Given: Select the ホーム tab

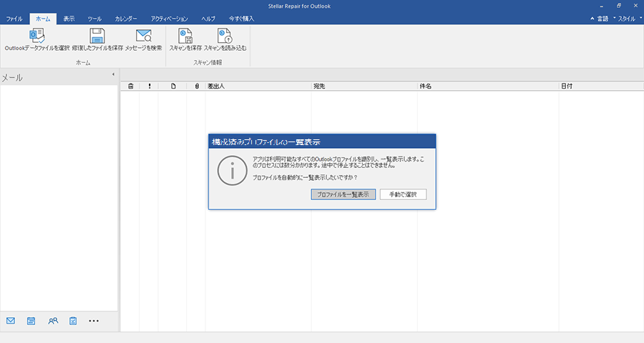Looking at the screenshot, I should [x=43, y=19].
